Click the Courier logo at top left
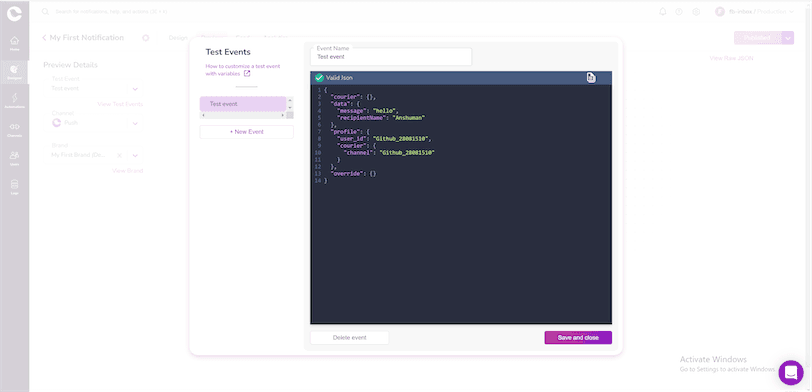812x392 pixels. (14, 13)
